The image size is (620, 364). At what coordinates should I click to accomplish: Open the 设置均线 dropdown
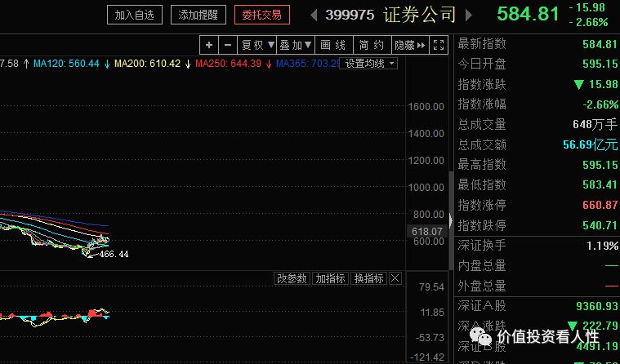tap(369, 64)
